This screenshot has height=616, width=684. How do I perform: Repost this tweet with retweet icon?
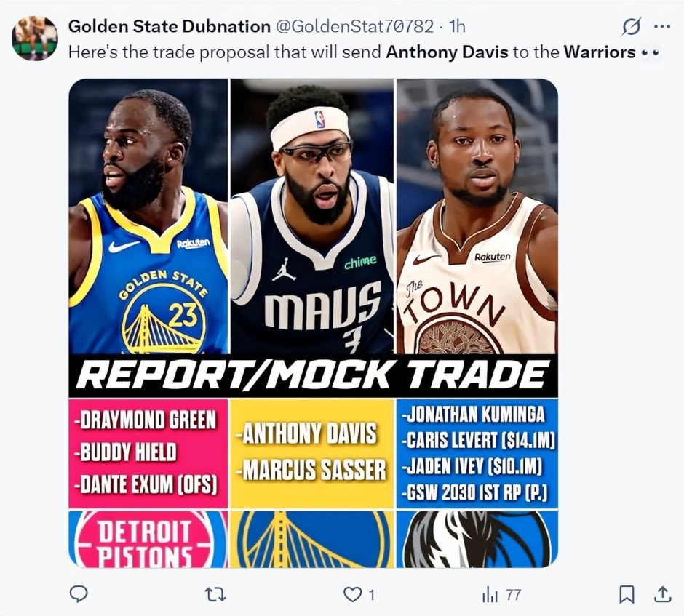click(215, 595)
